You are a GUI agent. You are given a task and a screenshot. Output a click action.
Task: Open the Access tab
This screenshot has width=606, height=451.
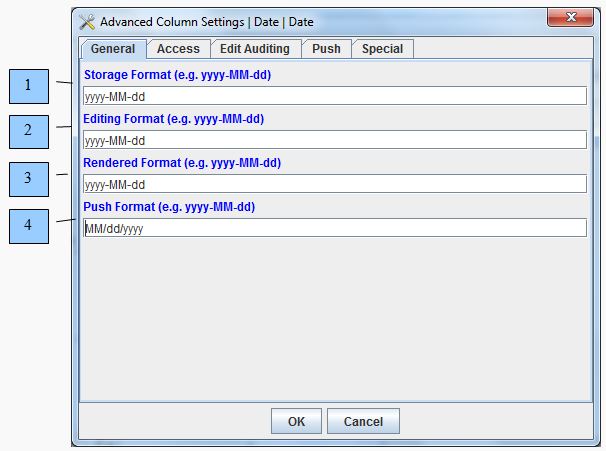click(x=178, y=49)
